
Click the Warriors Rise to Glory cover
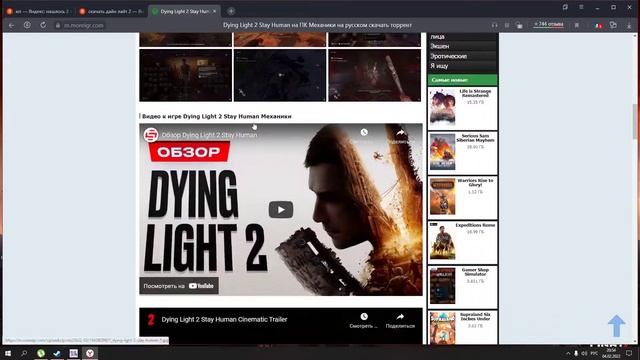(442, 197)
